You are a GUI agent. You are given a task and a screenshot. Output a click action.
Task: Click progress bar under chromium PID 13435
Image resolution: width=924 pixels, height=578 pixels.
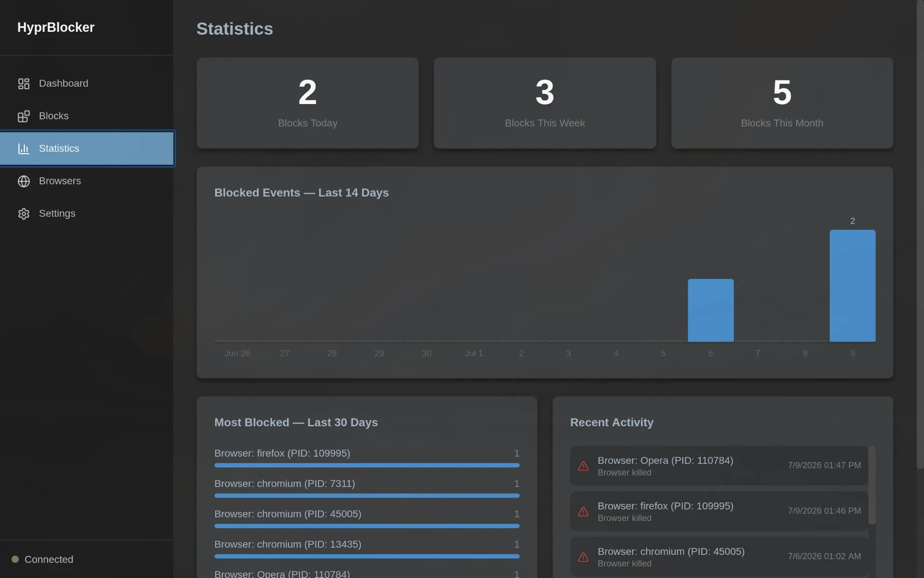point(367,556)
